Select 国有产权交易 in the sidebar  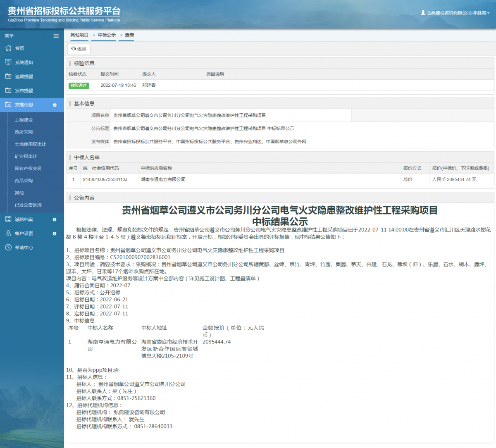point(28,169)
